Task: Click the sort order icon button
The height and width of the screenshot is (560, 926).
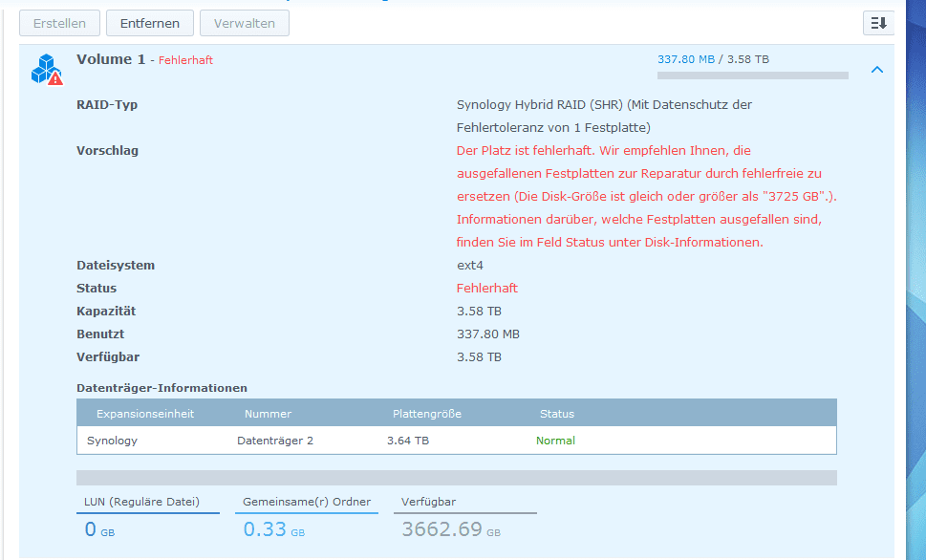Action: (x=878, y=23)
